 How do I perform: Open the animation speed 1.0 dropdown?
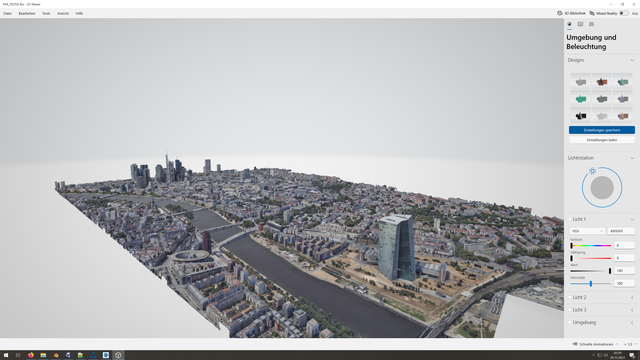tap(631, 344)
